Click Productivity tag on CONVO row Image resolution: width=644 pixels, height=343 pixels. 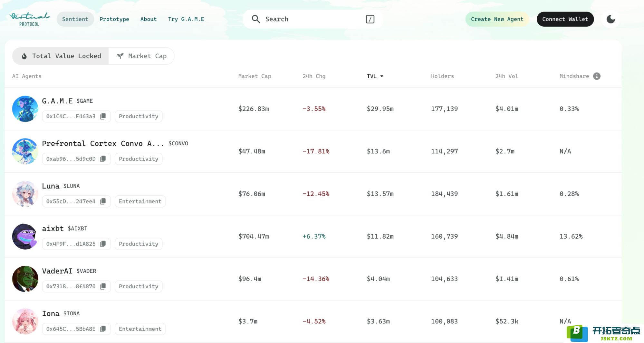139,159
